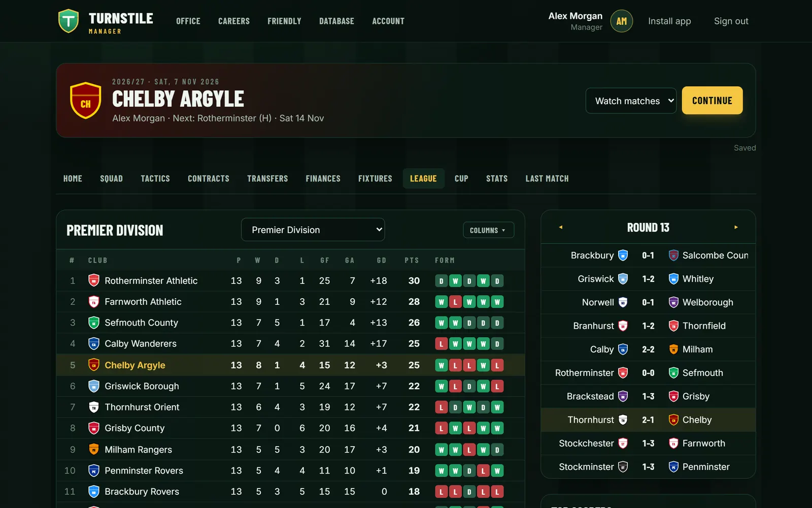Go to next round arrow
The width and height of the screenshot is (812, 508).
pos(736,227)
